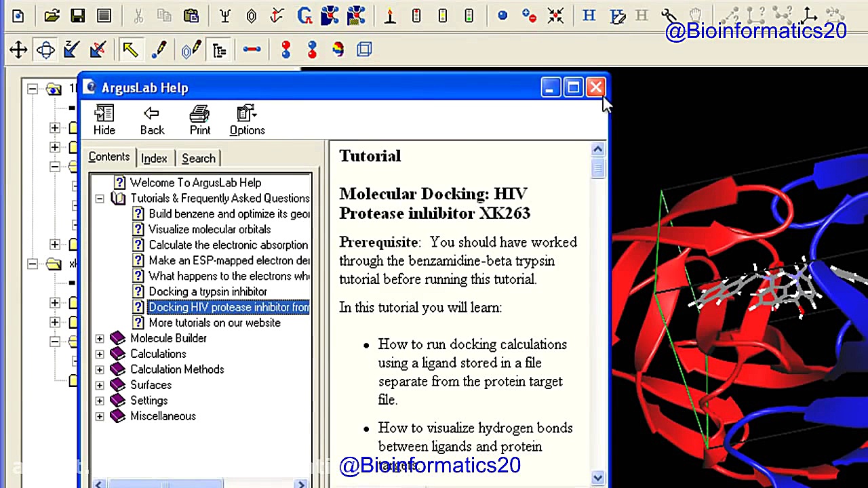Click the Save floppy disk icon
The width and height of the screenshot is (868, 488).
78,16
